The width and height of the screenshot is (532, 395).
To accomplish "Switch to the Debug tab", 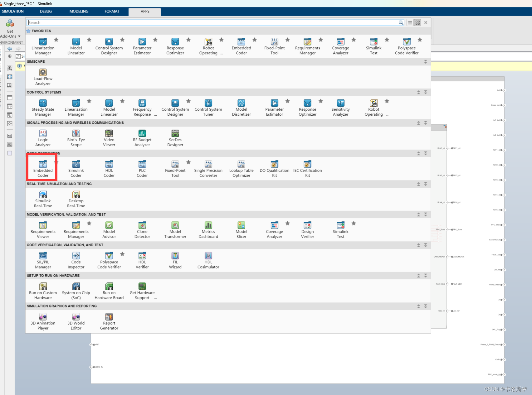I will [46, 11].
